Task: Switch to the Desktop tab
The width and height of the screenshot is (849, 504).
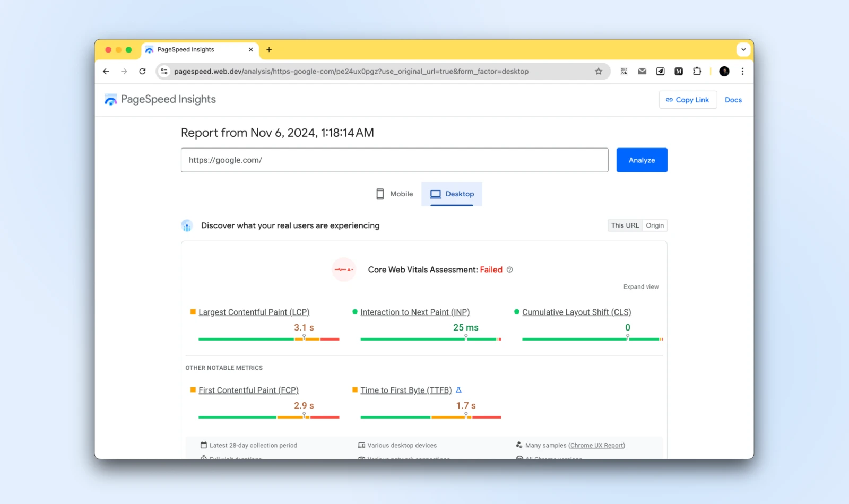Action: tap(452, 194)
